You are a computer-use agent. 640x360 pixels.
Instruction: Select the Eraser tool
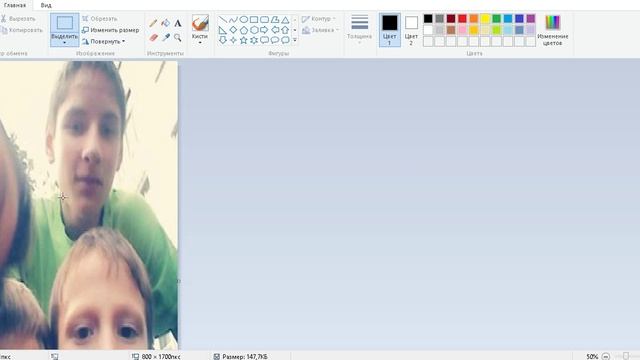153,38
